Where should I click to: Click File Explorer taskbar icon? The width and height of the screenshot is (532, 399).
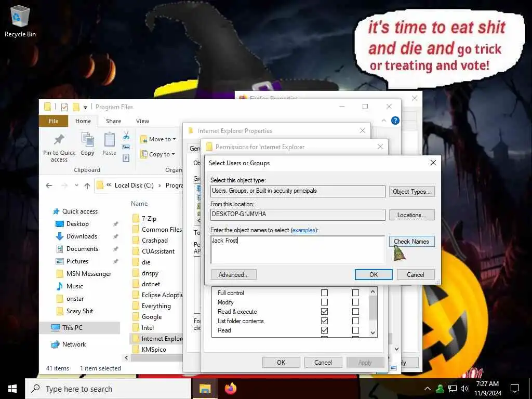tap(205, 389)
